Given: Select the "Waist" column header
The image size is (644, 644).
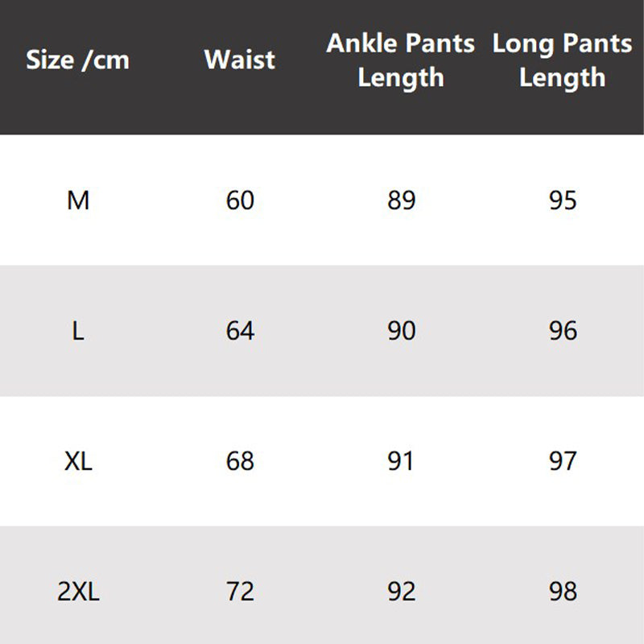Looking at the screenshot, I should pos(240,60).
